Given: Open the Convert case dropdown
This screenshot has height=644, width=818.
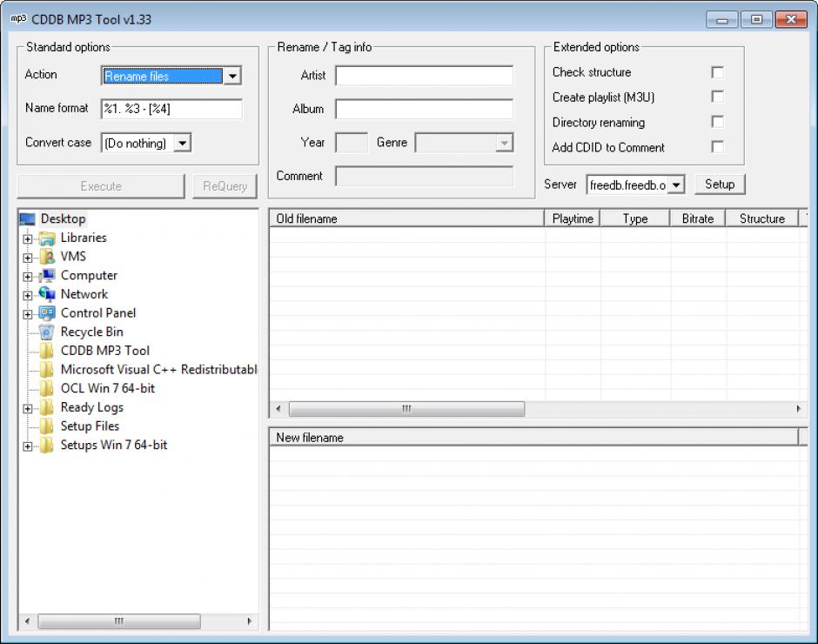Looking at the screenshot, I should pos(182,143).
